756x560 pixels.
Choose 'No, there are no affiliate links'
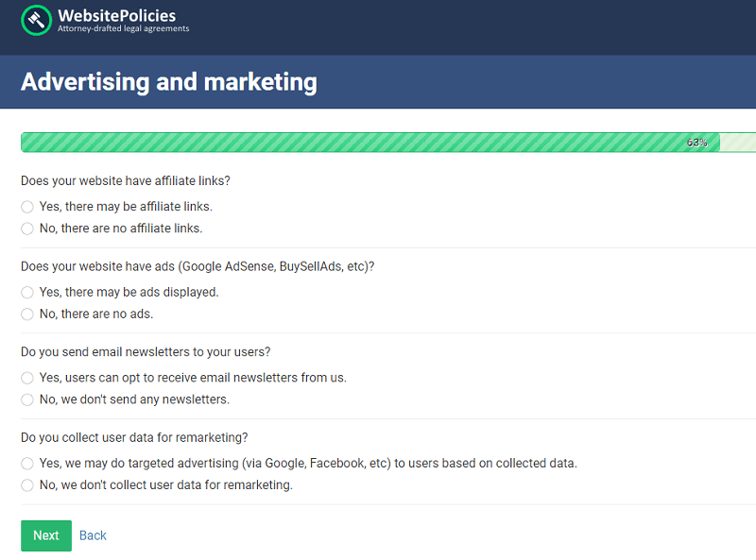pyautogui.click(x=27, y=229)
